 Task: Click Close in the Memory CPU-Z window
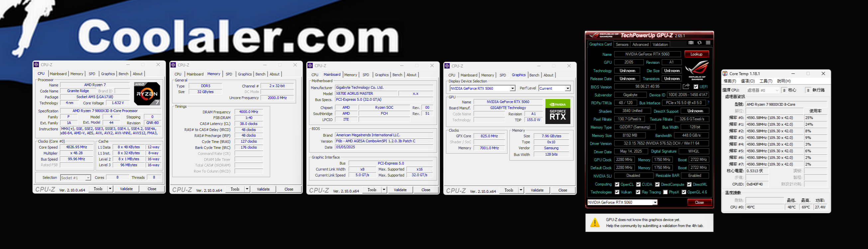coord(289,189)
